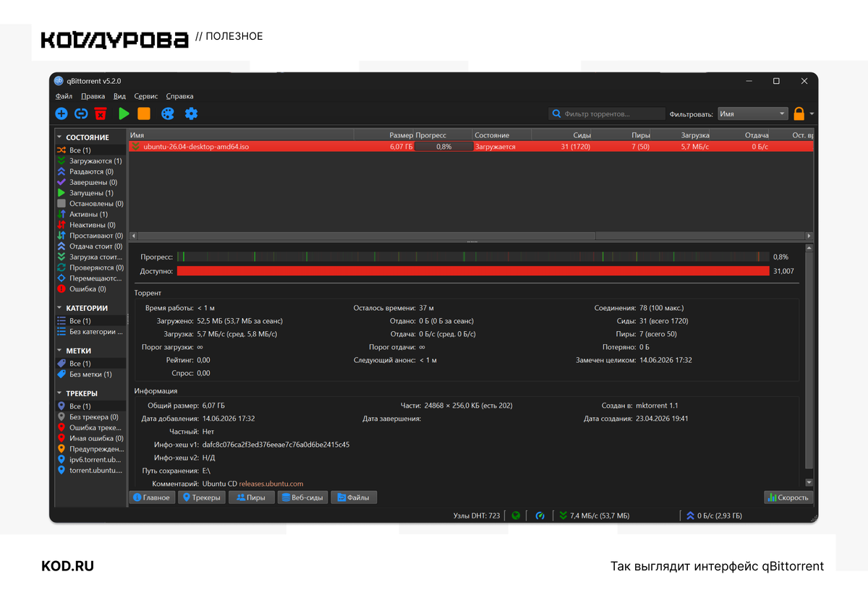Screen dimensions: 868x595
Task: Click the add torrent link icon
Action: pyautogui.click(x=81, y=114)
